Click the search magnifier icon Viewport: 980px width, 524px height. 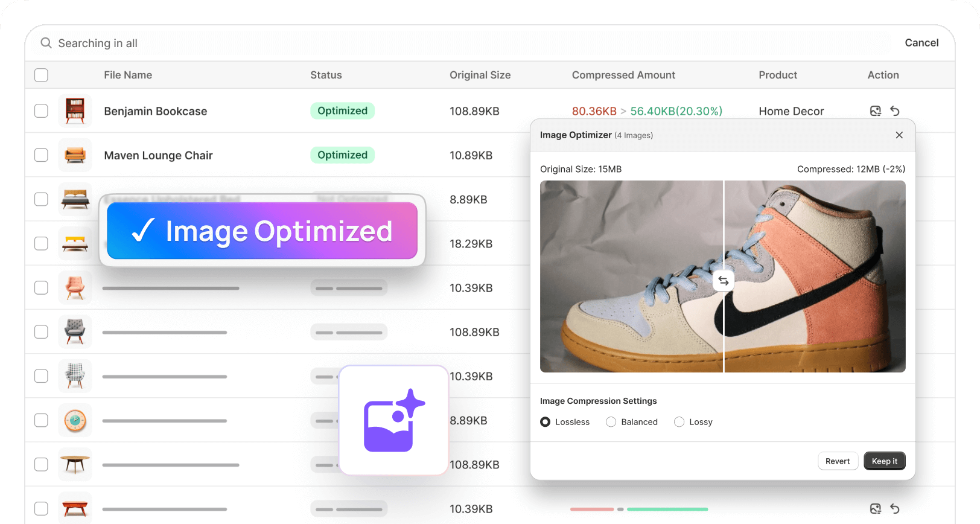pos(46,43)
